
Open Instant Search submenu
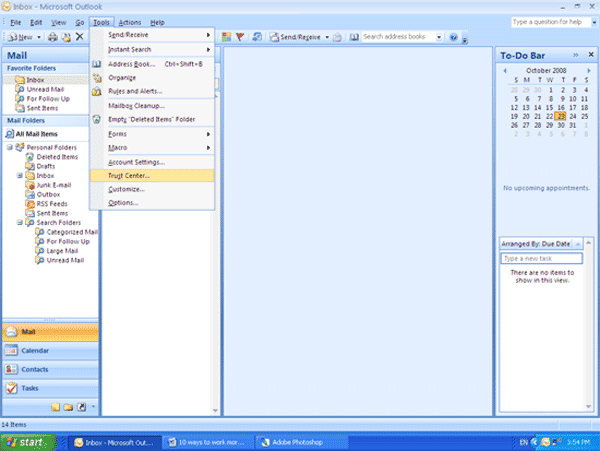click(x=152, y=49)
